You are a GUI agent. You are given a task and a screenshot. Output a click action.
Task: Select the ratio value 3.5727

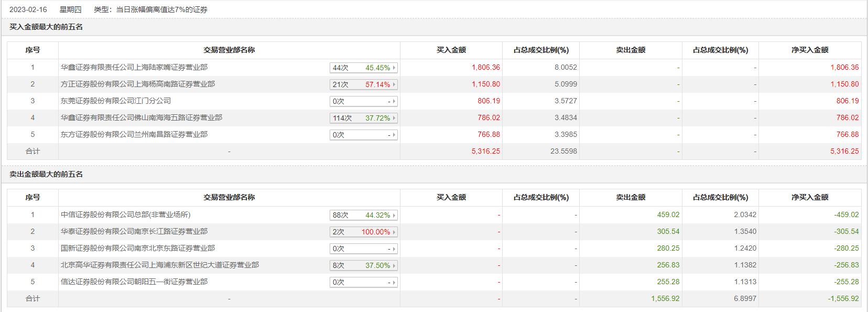click(566, 101)
